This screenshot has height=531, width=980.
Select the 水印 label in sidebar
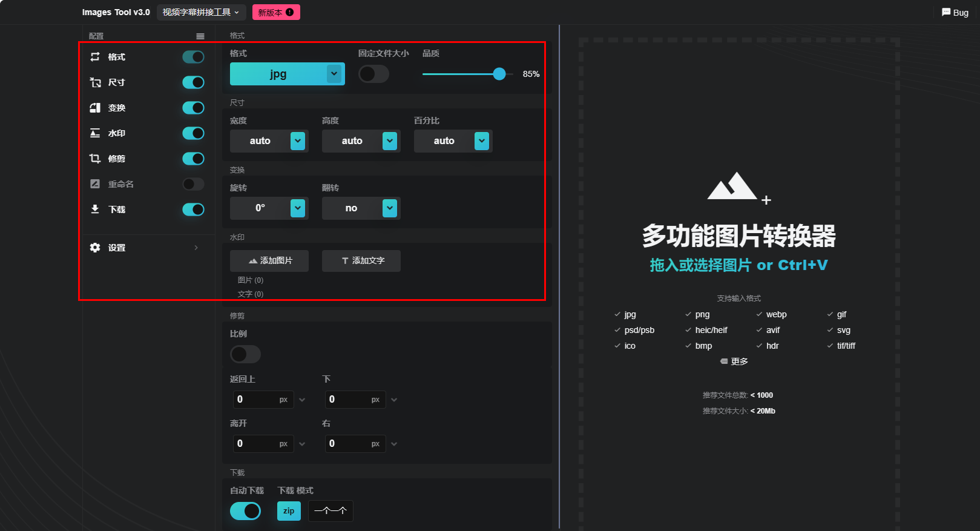coord(117,133)
